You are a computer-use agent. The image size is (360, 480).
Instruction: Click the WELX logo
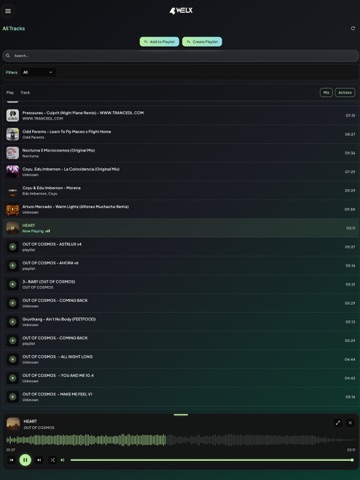pos(181,11)
